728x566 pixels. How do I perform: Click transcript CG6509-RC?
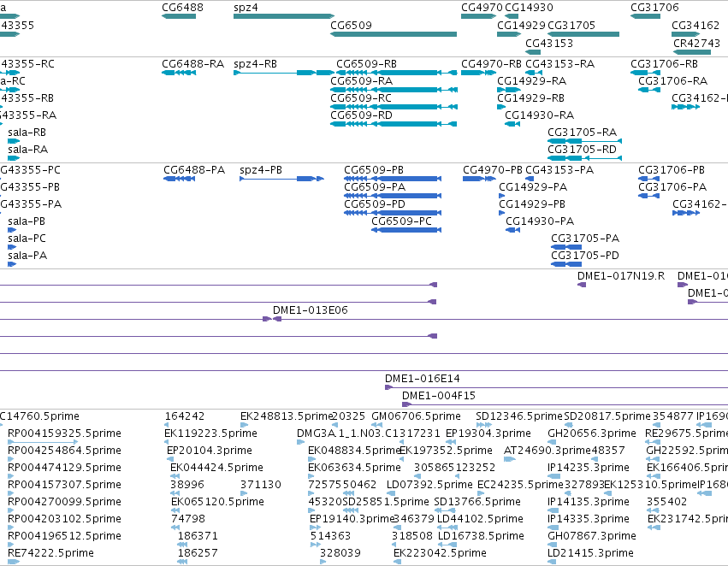point(361,97)
